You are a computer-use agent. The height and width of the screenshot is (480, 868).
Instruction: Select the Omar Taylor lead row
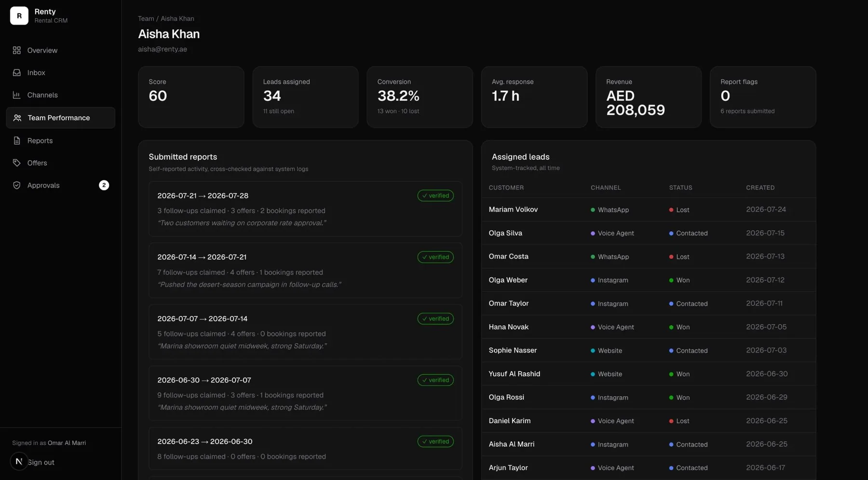649,303
